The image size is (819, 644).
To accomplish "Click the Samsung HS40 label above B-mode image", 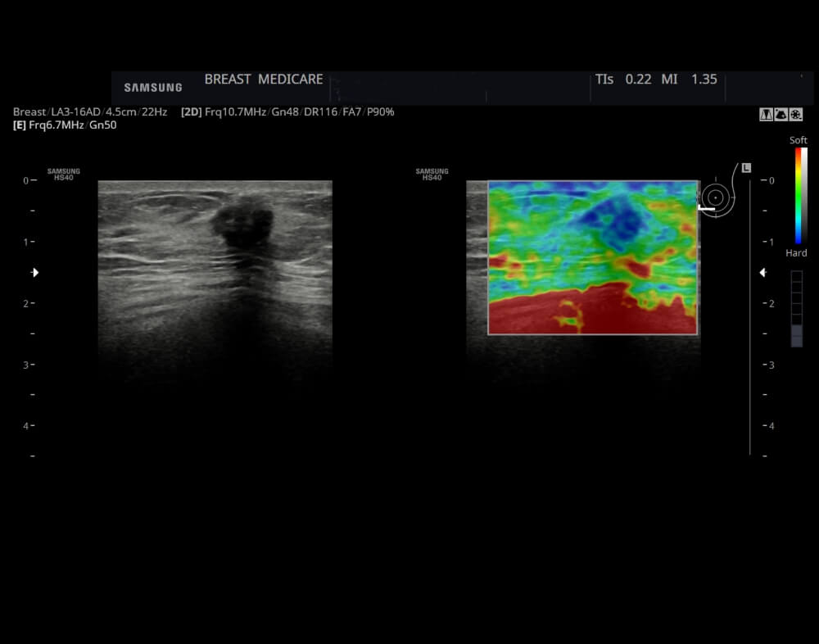I will click(x=64, y=175).
